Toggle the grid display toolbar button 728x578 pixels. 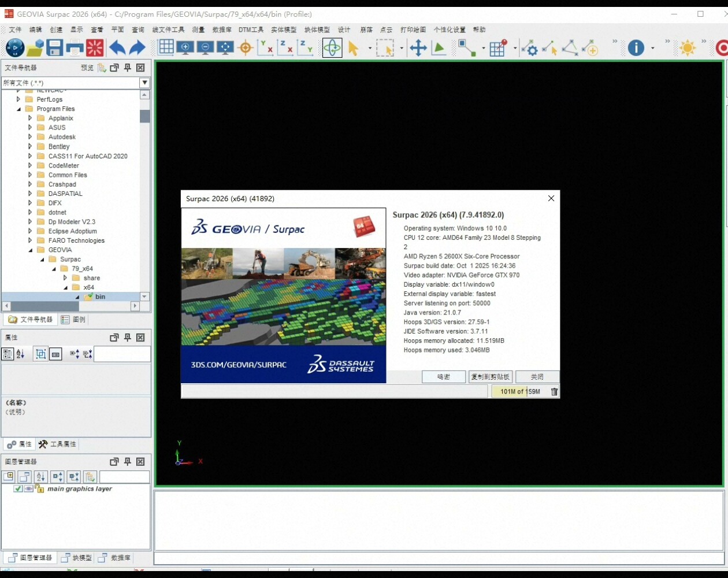tap(166, 47)
